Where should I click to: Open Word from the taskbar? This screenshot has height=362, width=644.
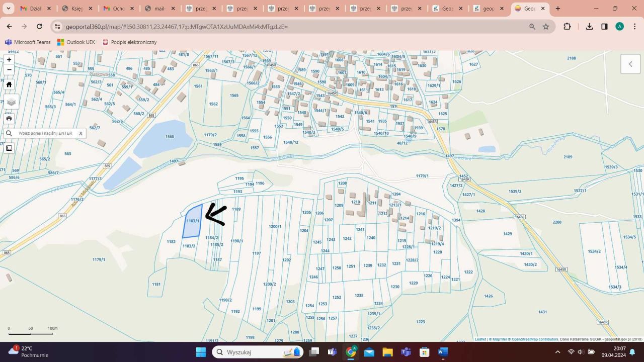point(443,352)
